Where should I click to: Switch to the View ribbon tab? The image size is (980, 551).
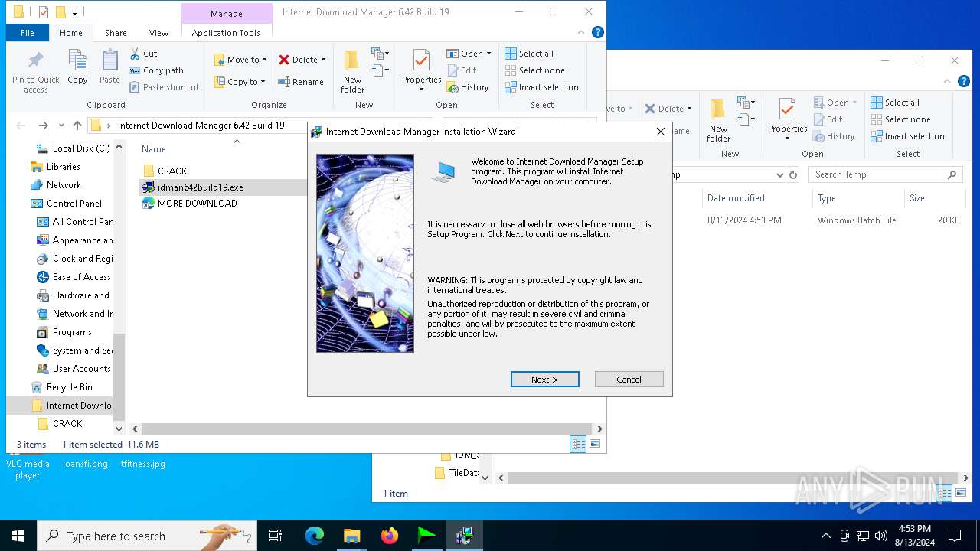click(x=158, y=33)
